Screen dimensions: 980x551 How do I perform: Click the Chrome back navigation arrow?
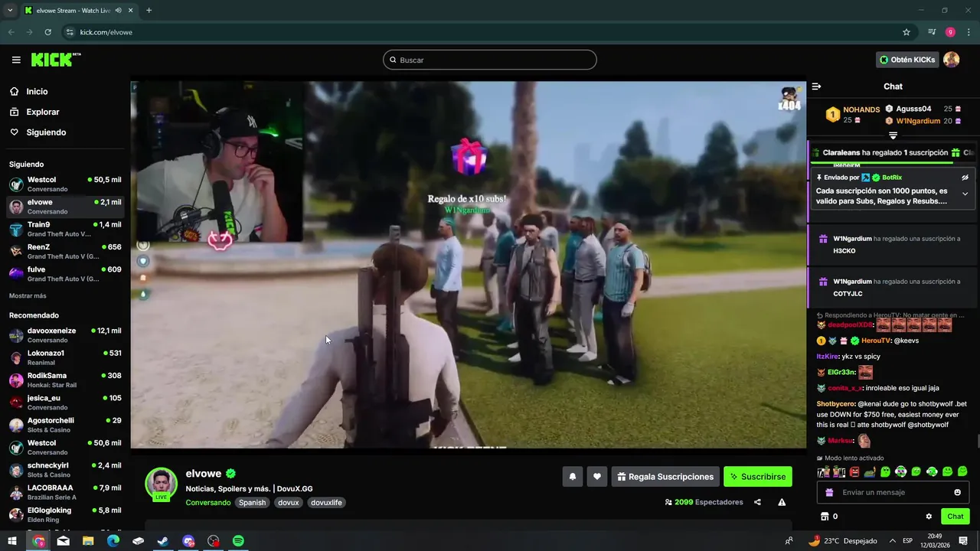point(11,32)
